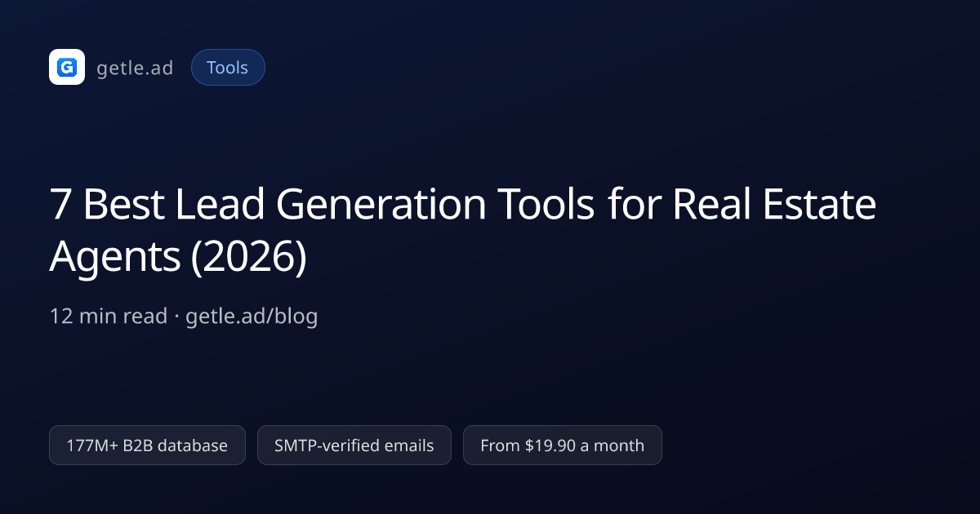Select the Tools category tag
Screen dimensions: 980x514
pos(228,67)
